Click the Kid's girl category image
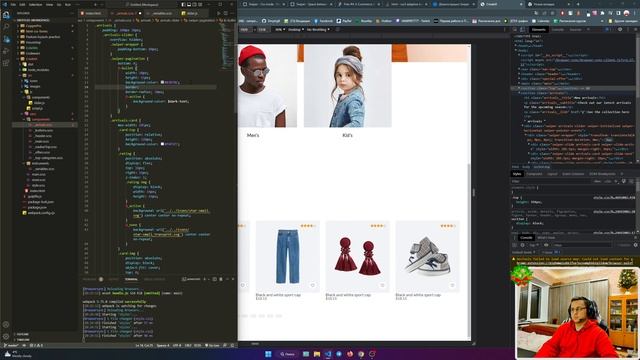 347,86
